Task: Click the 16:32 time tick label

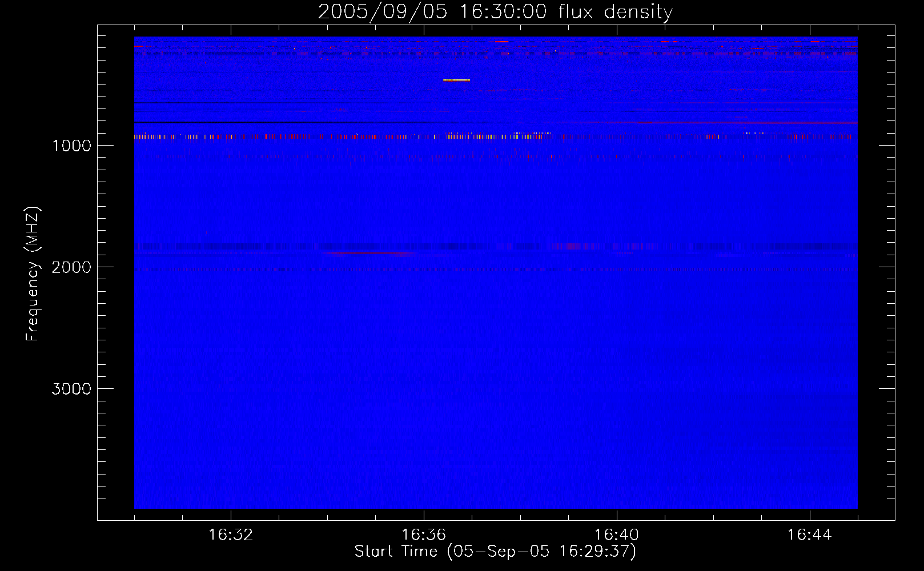Action: click(231, 534)
